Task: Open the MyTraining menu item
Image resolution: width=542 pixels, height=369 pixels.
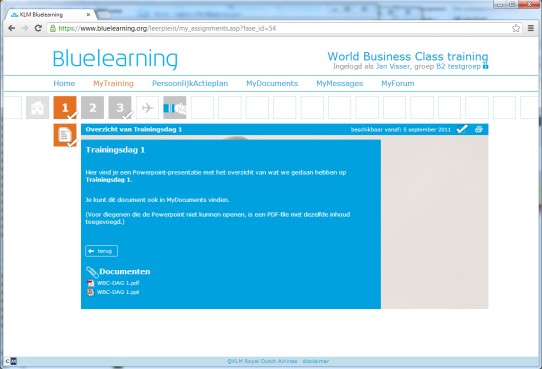Action: coord(113,84)
